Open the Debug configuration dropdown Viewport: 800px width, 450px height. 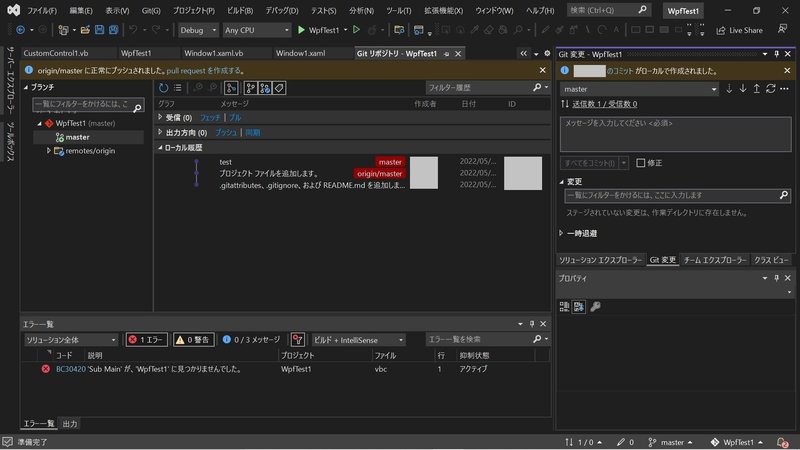[198, 30]
